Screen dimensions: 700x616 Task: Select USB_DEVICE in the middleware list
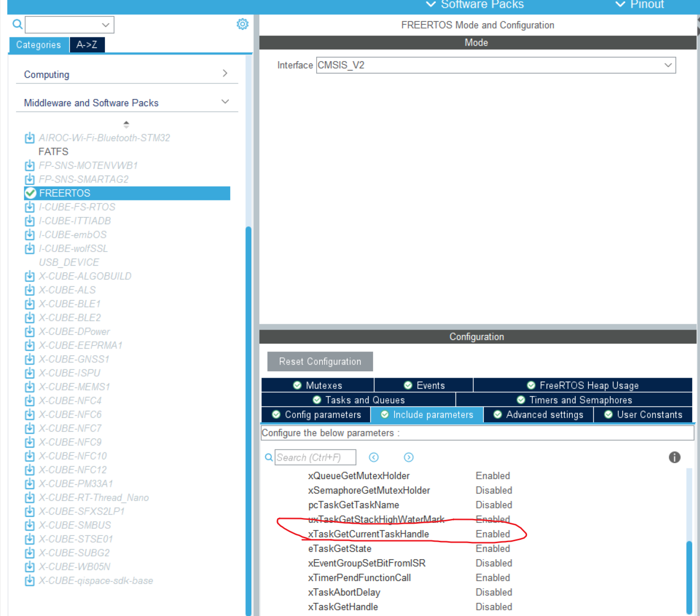click(x=69, y=262)
